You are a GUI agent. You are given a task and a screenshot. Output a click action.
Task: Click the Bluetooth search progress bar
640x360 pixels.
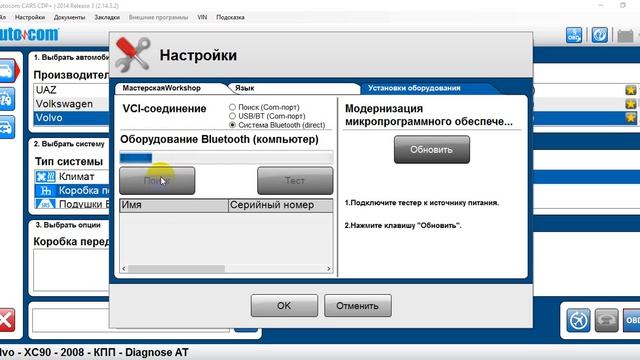coord(226,158)
